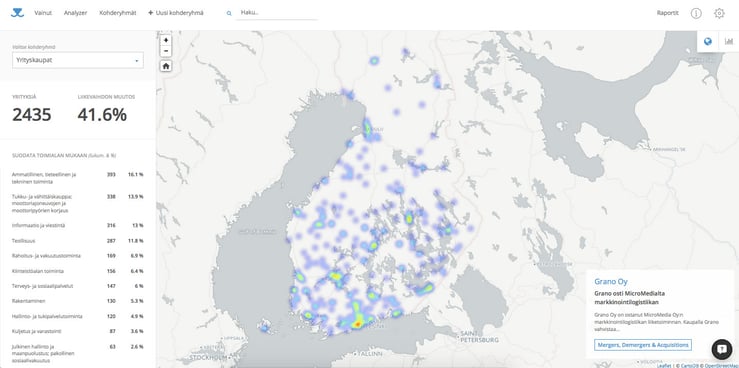Click the Grano osti MicroMedialta headline
Image resolution: width=739 pixels, height=368 pixels.
tap(630, 298)
